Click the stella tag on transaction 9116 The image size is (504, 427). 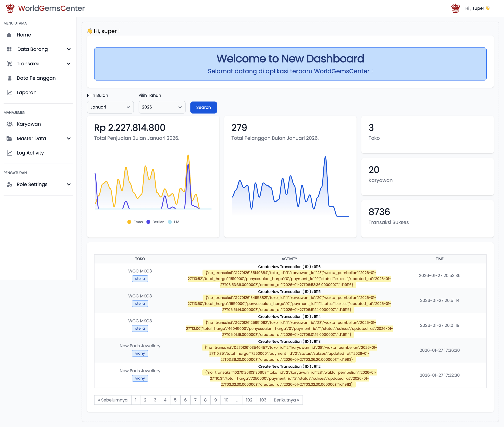coord(140,279)
